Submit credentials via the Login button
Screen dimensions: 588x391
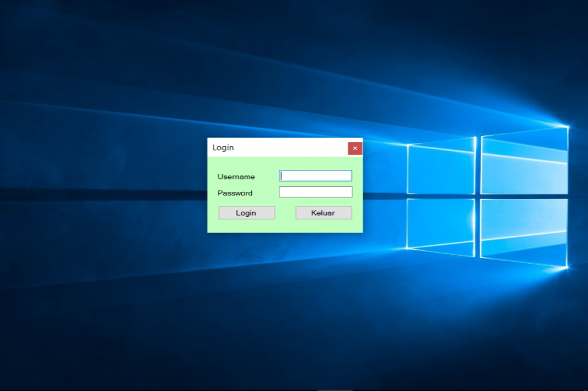click(x=247, y=213)
